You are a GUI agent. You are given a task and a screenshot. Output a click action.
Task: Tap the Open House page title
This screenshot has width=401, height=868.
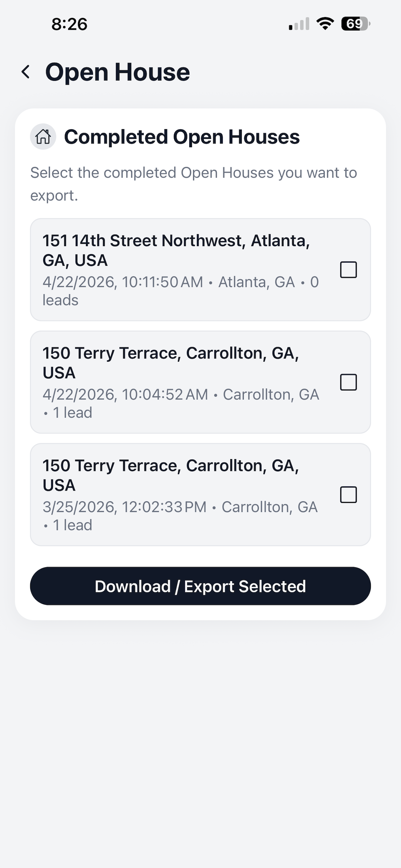[118, 72]
